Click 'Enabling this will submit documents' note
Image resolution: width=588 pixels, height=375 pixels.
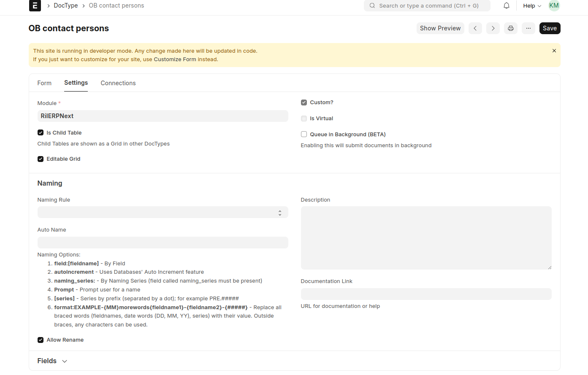[x=366, y=146]
